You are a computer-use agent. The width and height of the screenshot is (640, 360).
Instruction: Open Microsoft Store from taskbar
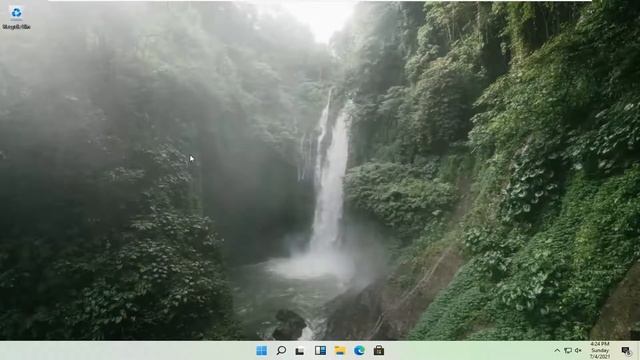[x=379, y=350]
